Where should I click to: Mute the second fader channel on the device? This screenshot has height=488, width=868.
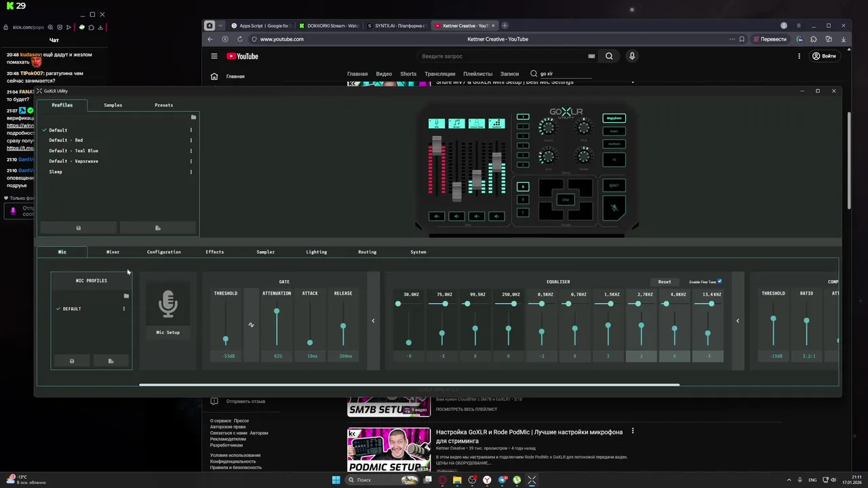point(457,216)
